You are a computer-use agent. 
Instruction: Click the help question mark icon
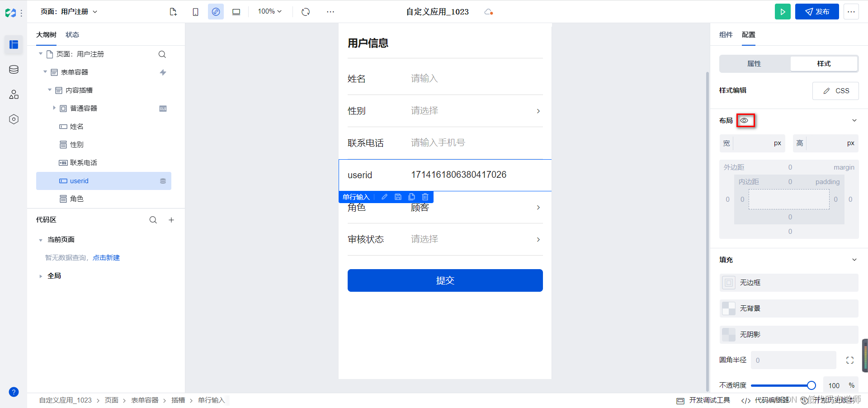[x=14, y=392]
